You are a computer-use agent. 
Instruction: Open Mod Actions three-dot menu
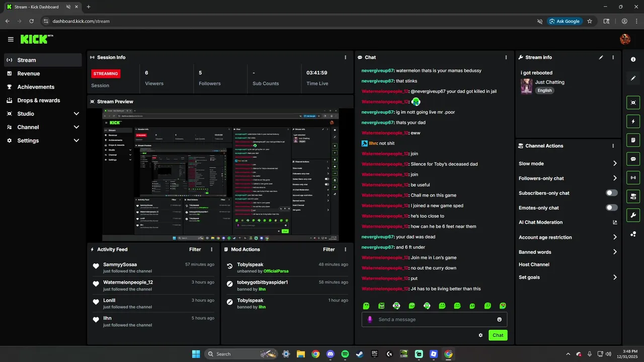tap(345, 249)
